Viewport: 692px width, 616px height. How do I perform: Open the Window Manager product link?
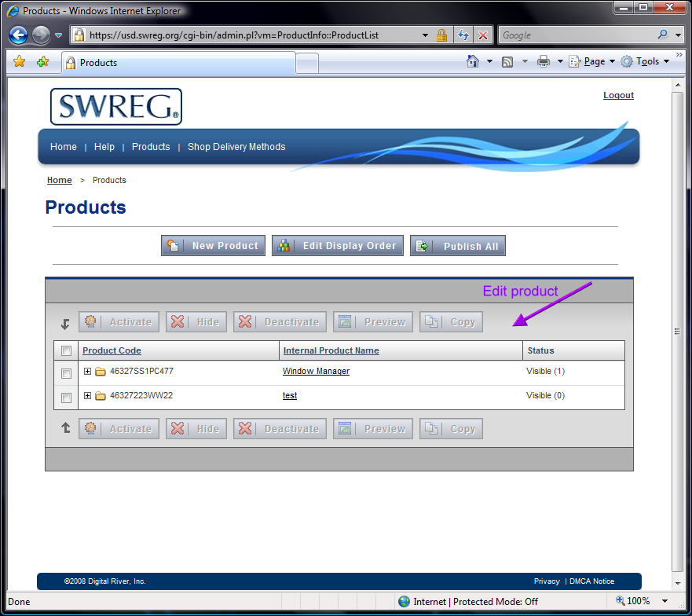click(x=316, y=372)
